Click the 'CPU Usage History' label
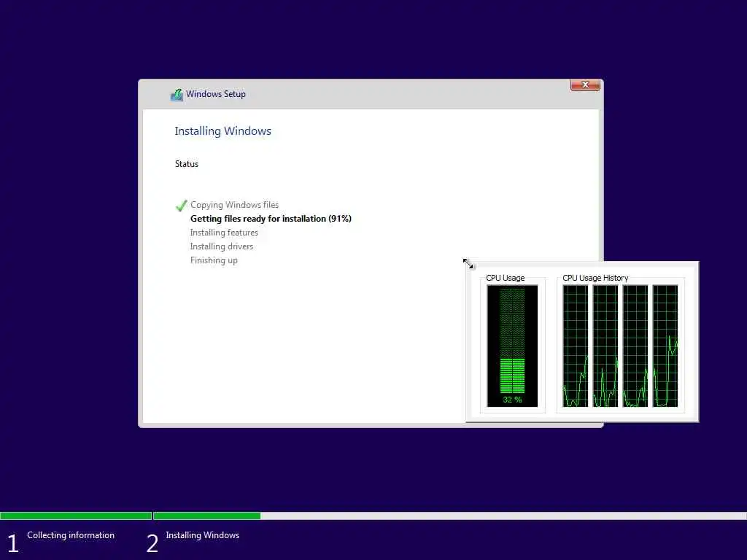The image size is (747, 560). click(x=595, y=278)
